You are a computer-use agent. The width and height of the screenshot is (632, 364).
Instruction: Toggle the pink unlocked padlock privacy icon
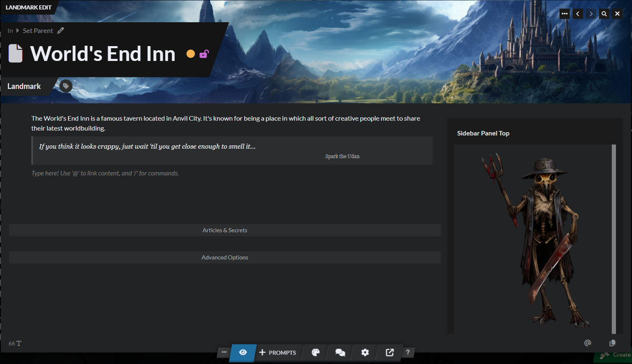(x=204, y=54)
